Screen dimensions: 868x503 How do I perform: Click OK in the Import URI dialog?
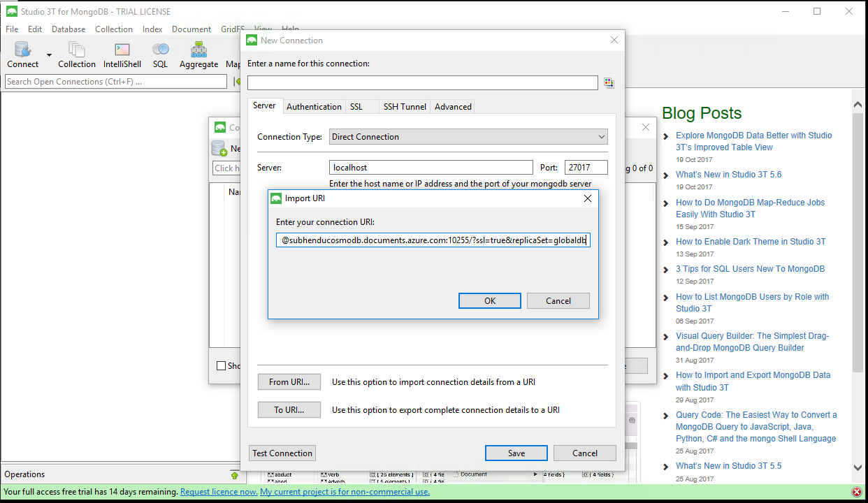click(x=490, y=300)
